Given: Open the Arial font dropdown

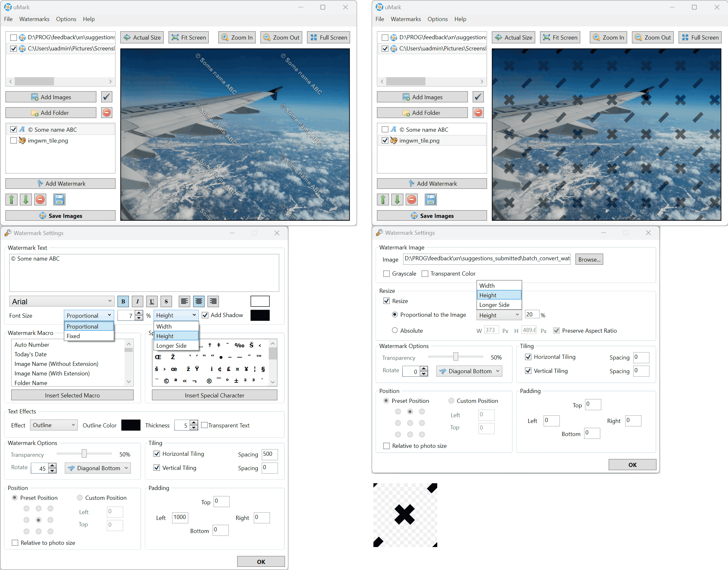Looking at the screenshot, I should 62,301.
